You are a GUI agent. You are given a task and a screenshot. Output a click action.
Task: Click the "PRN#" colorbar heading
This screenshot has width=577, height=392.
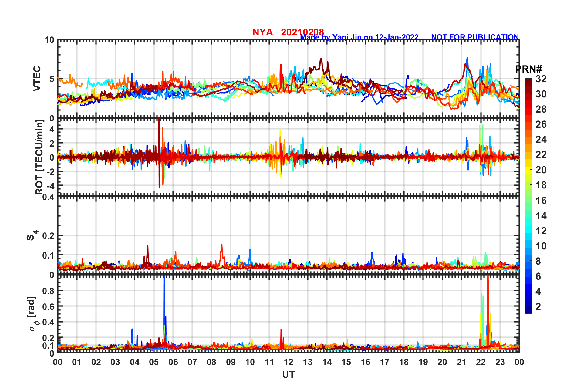tap(528, 69)
